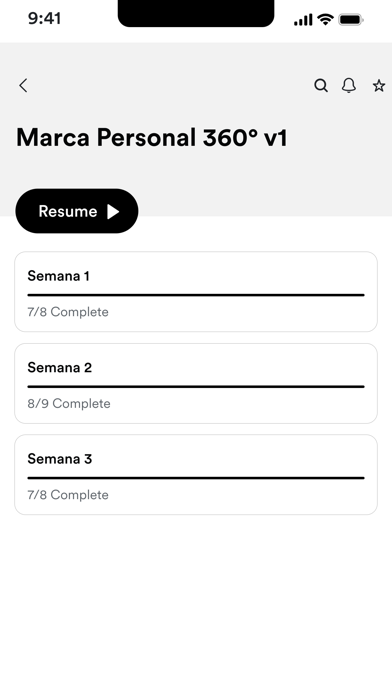Viewport: 392px width, 696px height.
Task: Open the Semana 2 card
Action: pyautogui.click(x=196, y=383)
